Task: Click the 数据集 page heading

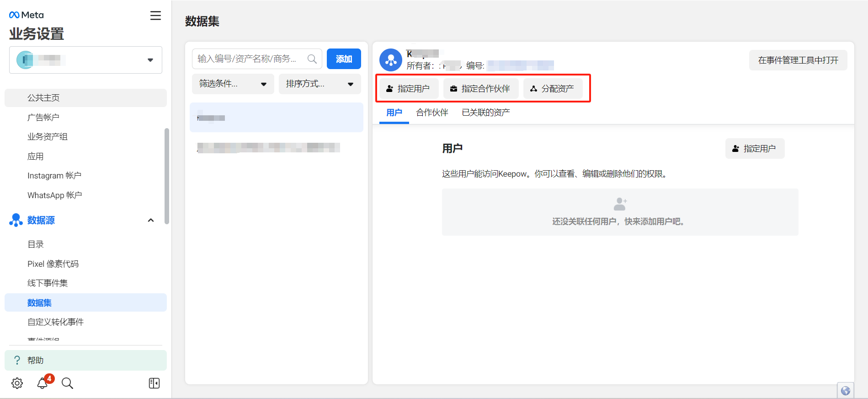Action: 202,22
